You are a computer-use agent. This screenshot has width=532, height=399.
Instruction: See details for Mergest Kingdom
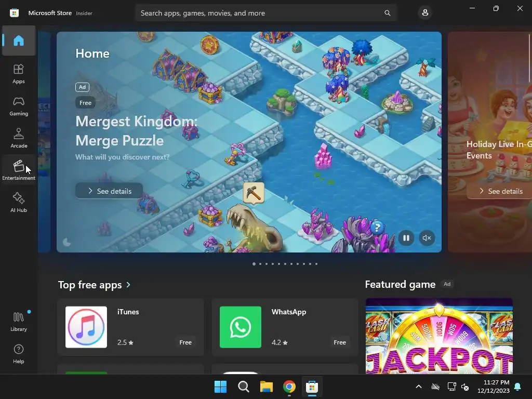(109, 191)
